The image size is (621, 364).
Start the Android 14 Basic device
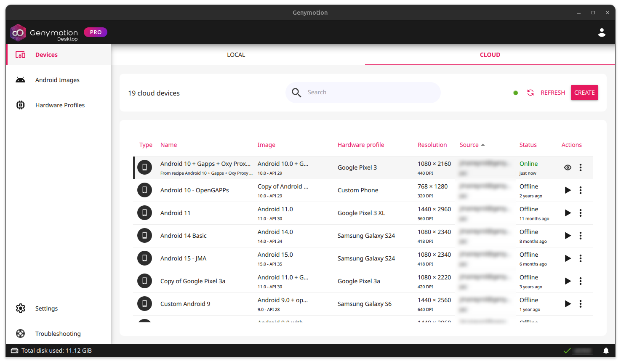568,235
